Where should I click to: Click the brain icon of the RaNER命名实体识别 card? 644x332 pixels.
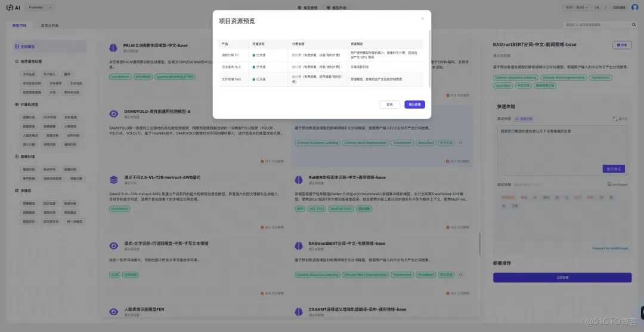(299, 180)
